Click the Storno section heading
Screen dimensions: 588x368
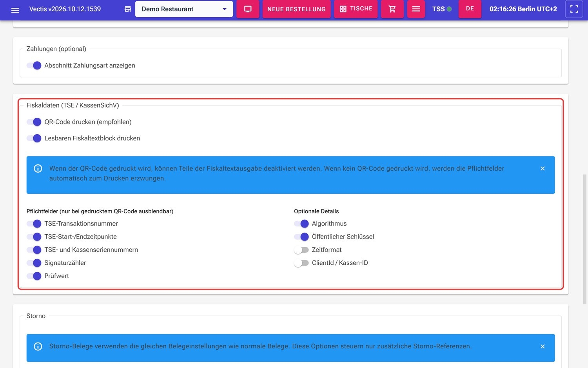coord(36,316)
